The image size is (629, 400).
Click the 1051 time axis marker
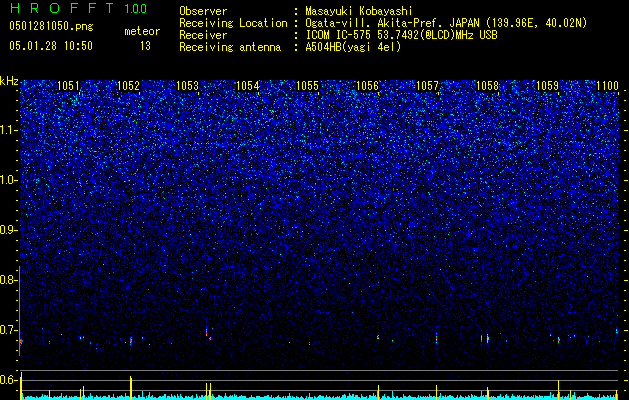tap(68, 86)
